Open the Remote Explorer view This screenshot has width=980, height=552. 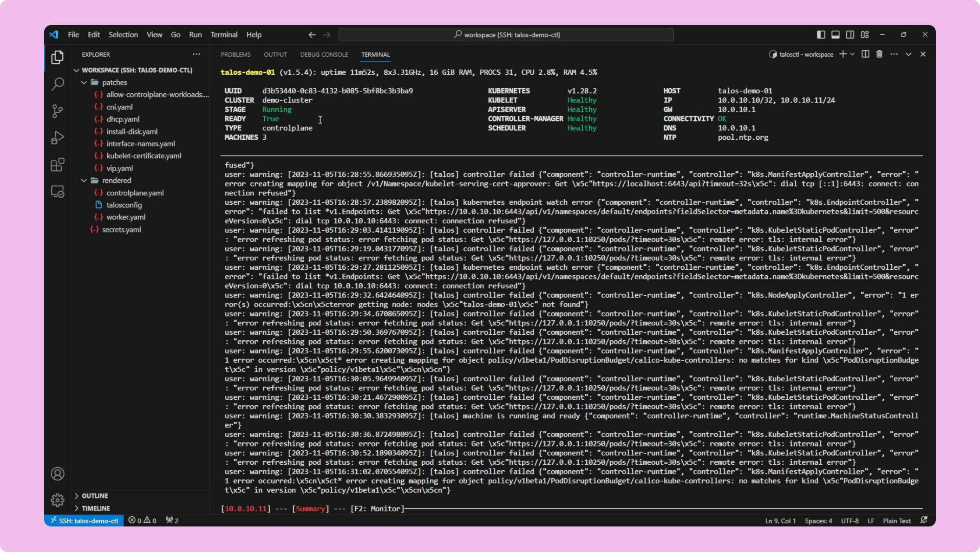point(57,192)
